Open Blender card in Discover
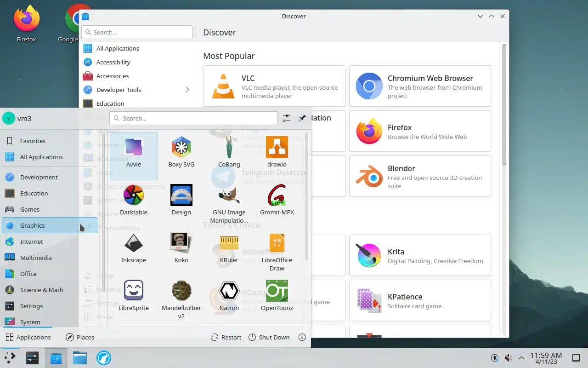588x368 pixels. [x=420, y=176]
